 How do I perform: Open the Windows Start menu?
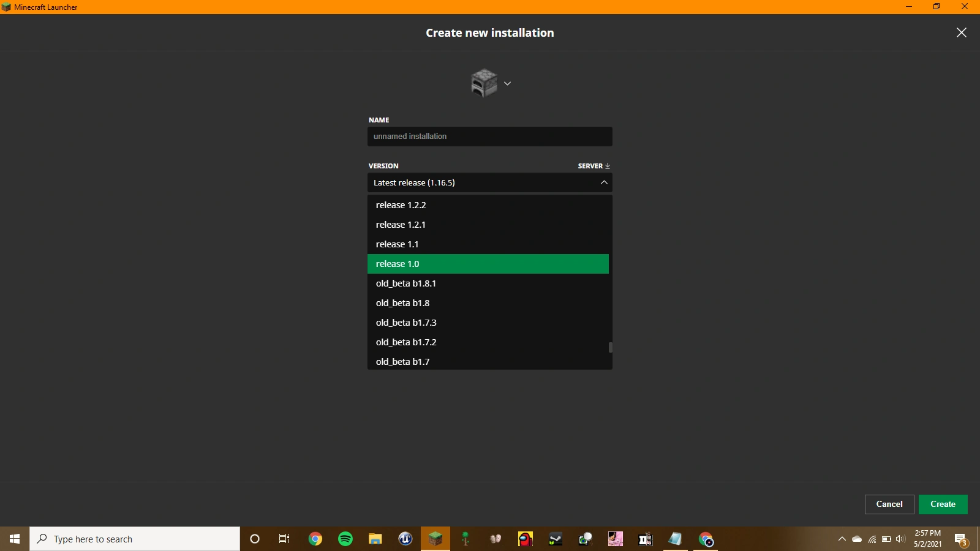pos(15,539)
